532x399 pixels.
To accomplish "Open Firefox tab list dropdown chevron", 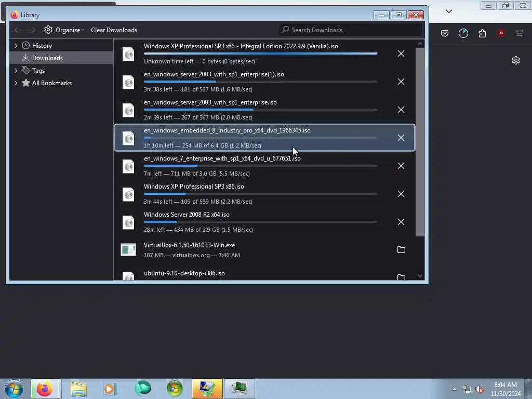I will 448,11.
